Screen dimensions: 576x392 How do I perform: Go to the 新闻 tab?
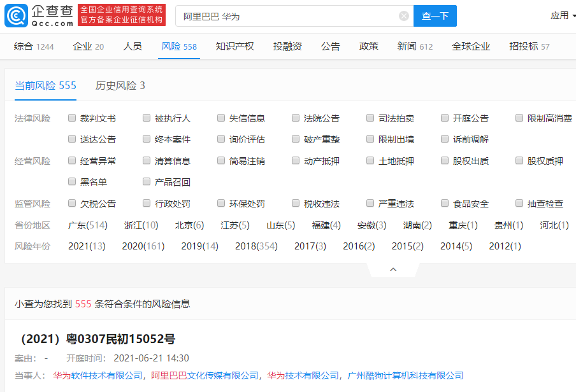[415, 46]
